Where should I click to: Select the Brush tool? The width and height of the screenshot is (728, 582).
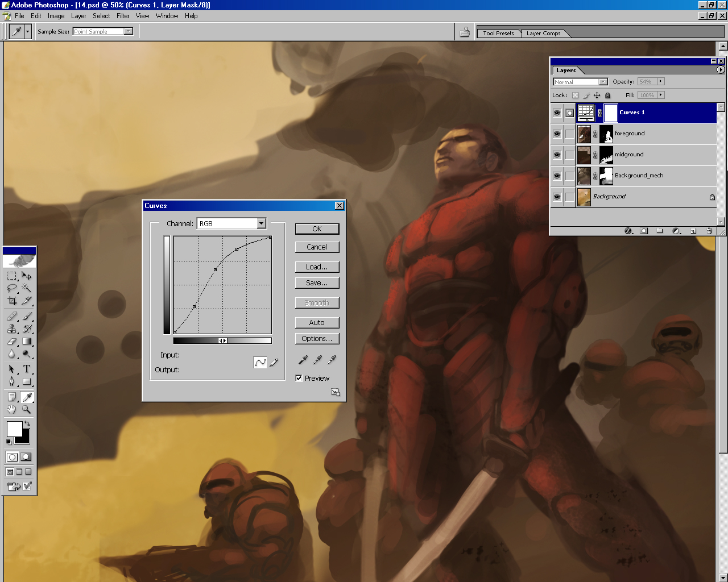tap(27, 316)
